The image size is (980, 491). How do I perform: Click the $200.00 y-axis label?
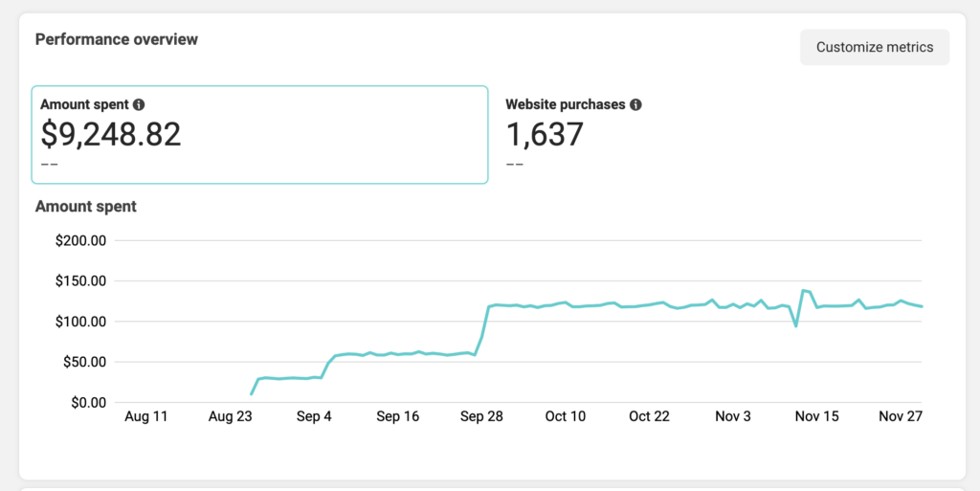click(81, 240)
